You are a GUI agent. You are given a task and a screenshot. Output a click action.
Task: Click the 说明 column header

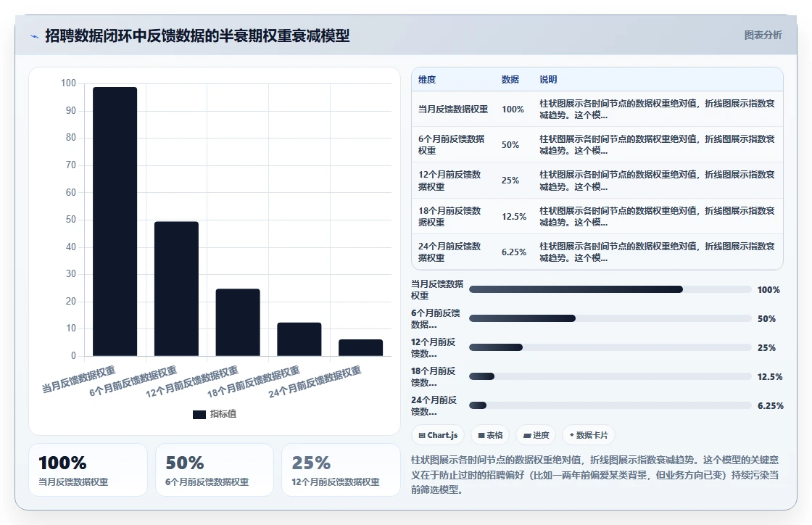point(548,79)
